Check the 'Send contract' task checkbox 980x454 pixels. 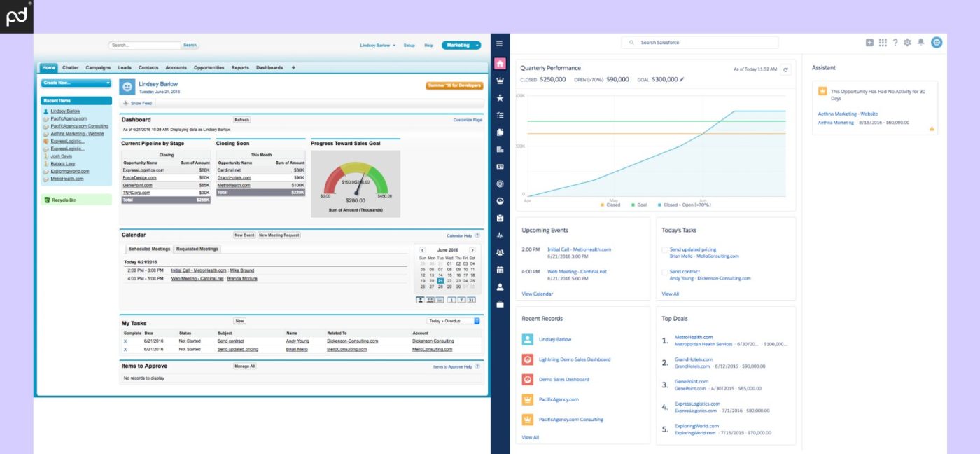(664, 272)
